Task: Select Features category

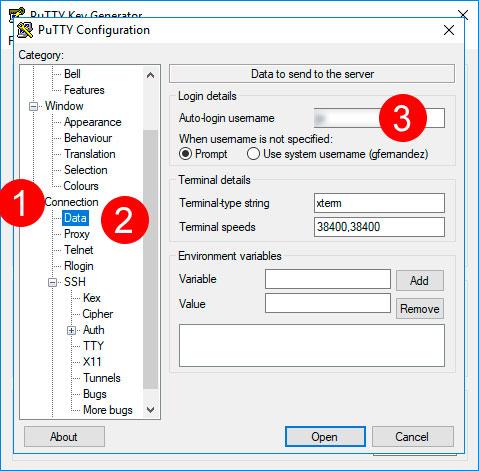Action: click(x=84, y=90)
